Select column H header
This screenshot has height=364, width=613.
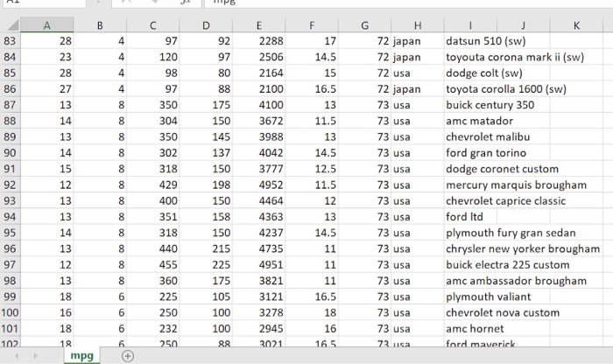[x=418, y=25]
